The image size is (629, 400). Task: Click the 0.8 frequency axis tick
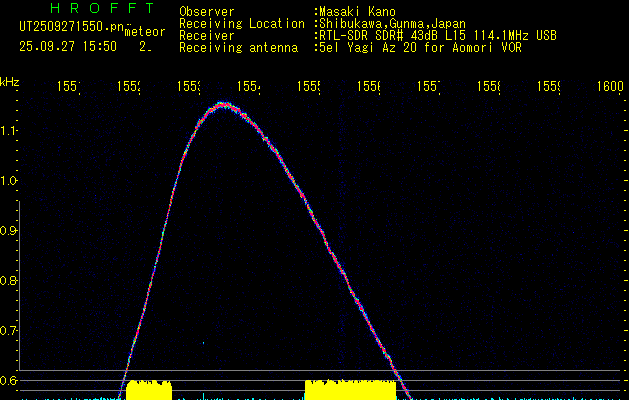pos(10,281)
